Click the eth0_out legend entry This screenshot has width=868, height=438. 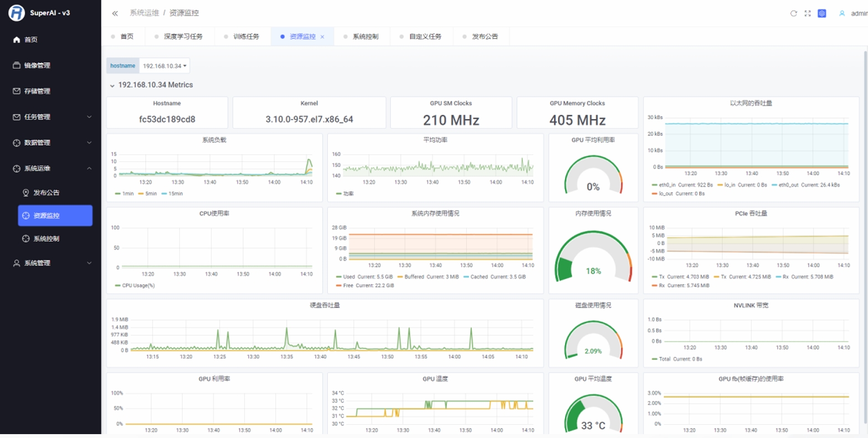pyautogui.click(x=805, y=184)
